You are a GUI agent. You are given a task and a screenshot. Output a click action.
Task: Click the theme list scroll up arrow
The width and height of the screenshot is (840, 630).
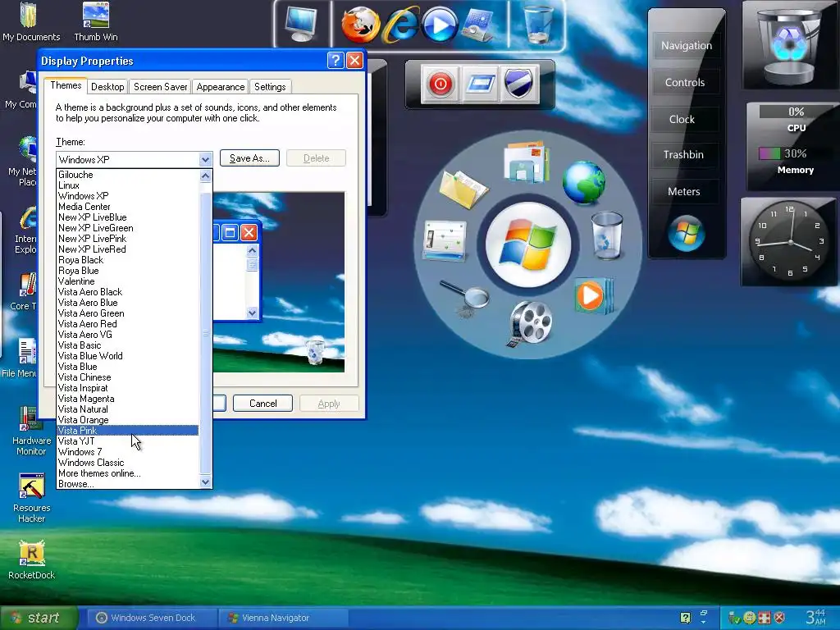(x=206, y=176)
